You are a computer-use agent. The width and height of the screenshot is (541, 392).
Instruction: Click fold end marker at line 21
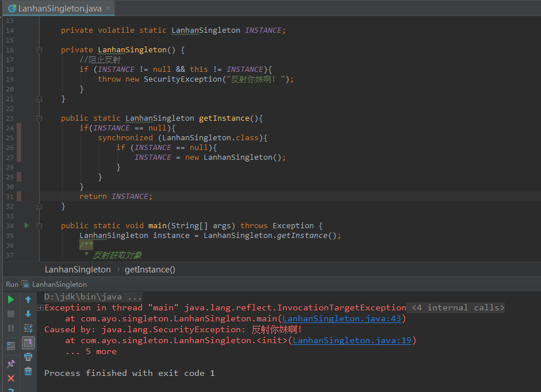(x=39, y=99)
